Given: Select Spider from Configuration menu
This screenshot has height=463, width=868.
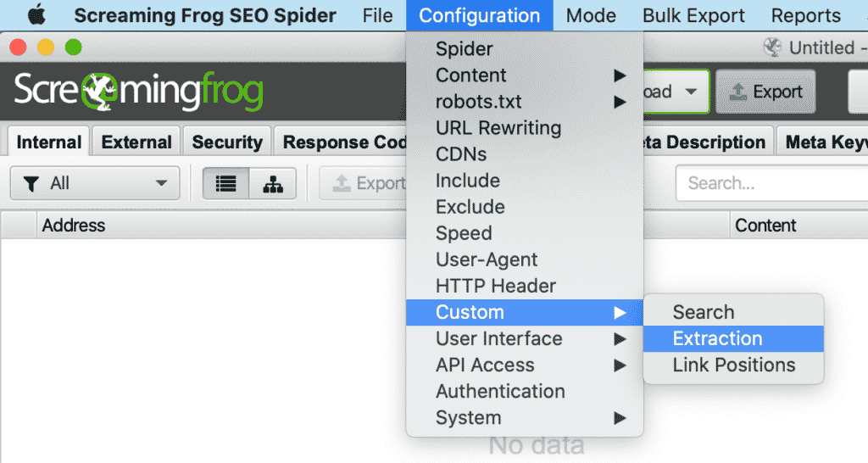Looking at the screenshot, I should [525, 48].
